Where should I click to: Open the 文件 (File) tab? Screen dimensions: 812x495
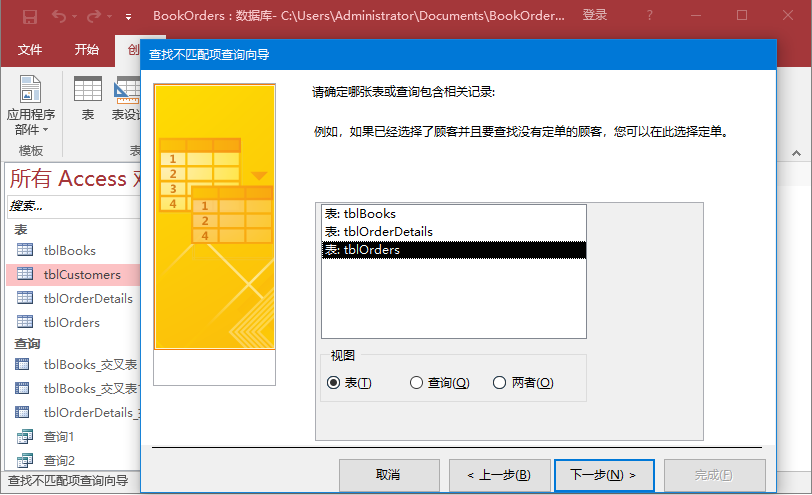click(x=30, y=49)
